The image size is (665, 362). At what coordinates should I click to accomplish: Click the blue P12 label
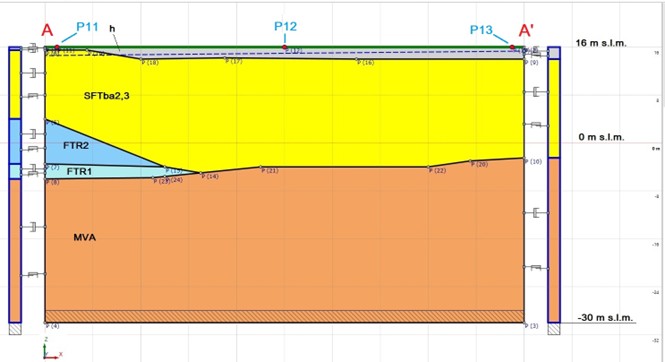coord(285,26)
